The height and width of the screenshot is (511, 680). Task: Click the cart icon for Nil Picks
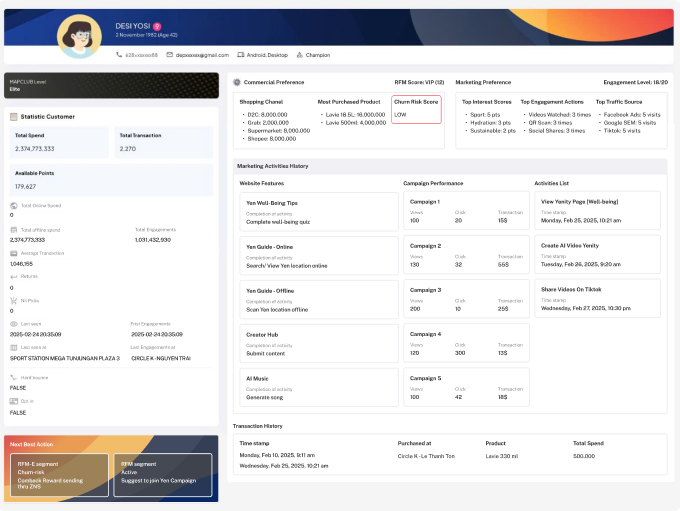point(14,299)
